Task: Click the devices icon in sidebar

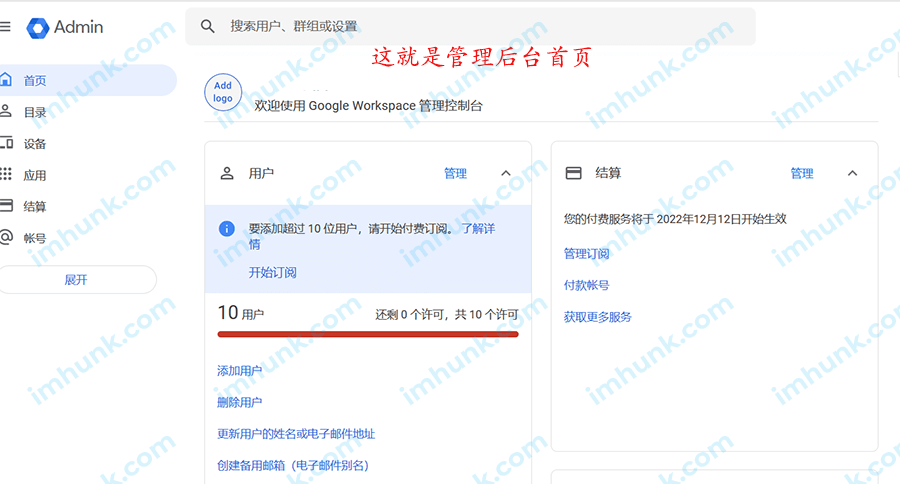Action: (6, 143)
